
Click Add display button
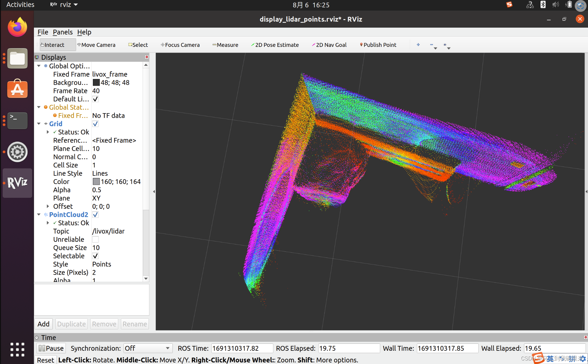tap(43, 324)
